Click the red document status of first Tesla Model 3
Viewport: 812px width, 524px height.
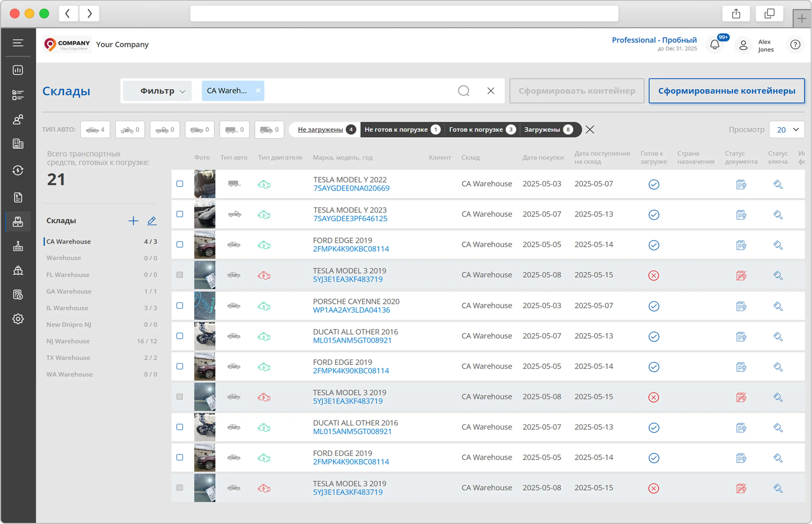pyautogui.click(x=741, y=275)
